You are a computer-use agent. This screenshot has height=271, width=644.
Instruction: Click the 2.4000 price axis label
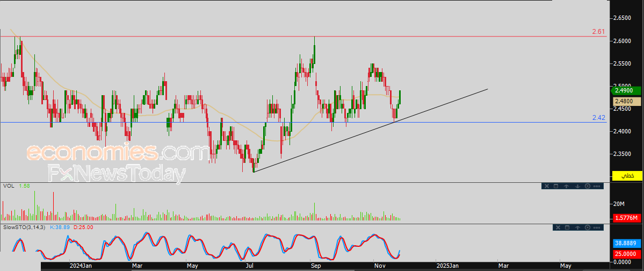pos(622,131)
